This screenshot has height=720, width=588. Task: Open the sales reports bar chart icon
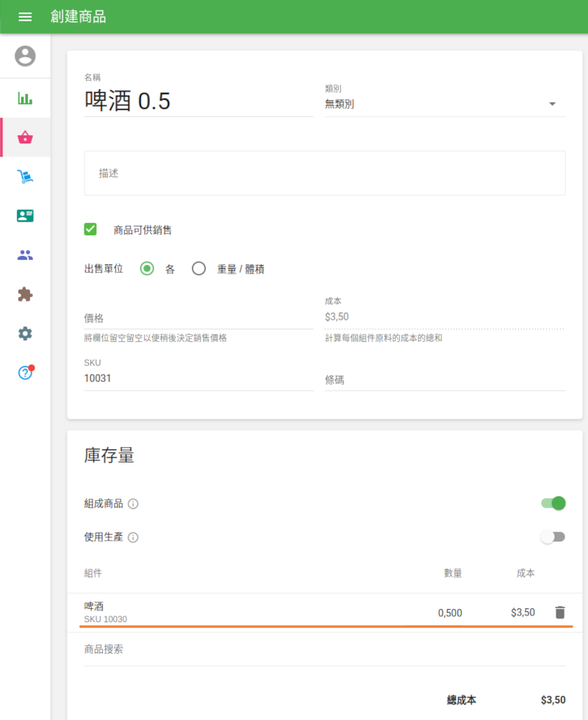pos(26,97)
